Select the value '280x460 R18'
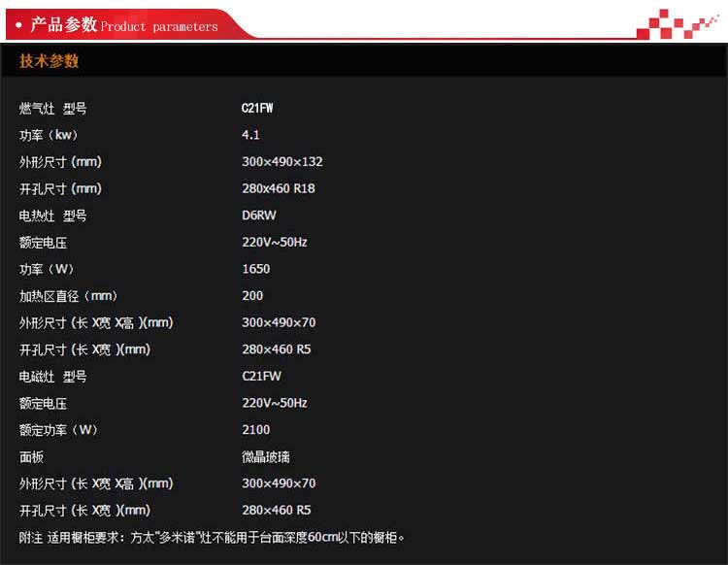728x565 pixels. [279, 188]
